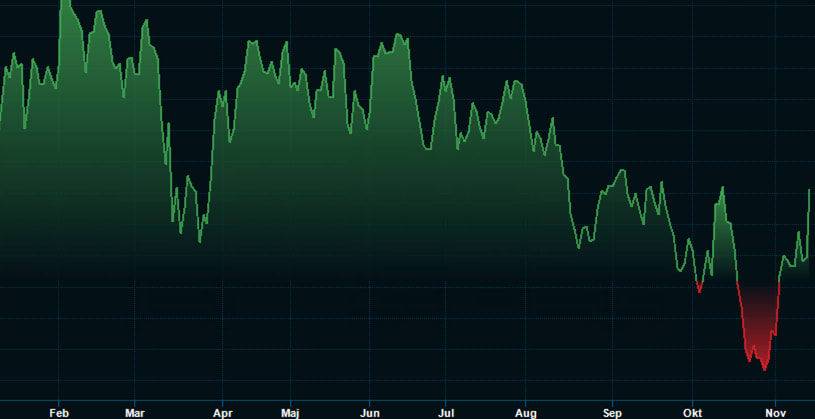Click the small red dip in early Okt
815x419 pixels.
(x=699, y=289)
